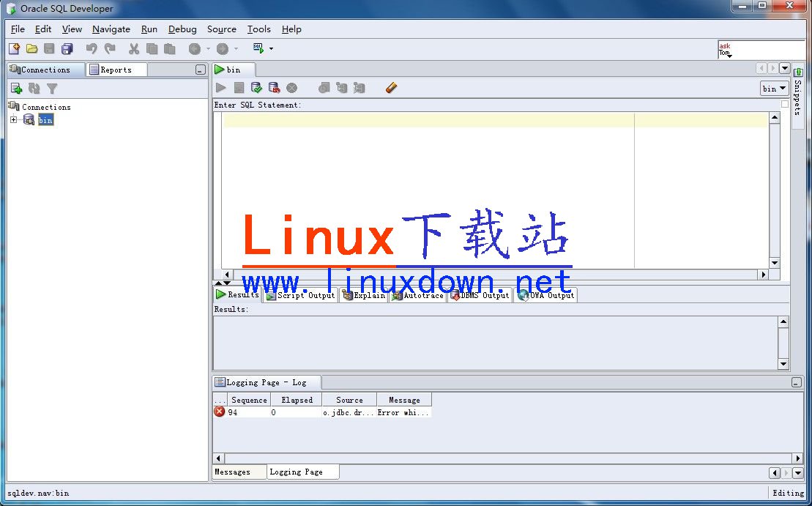Clear worksheet with the eraser icon
This screenshot has width=812, height=506.
tap(392, 88)
